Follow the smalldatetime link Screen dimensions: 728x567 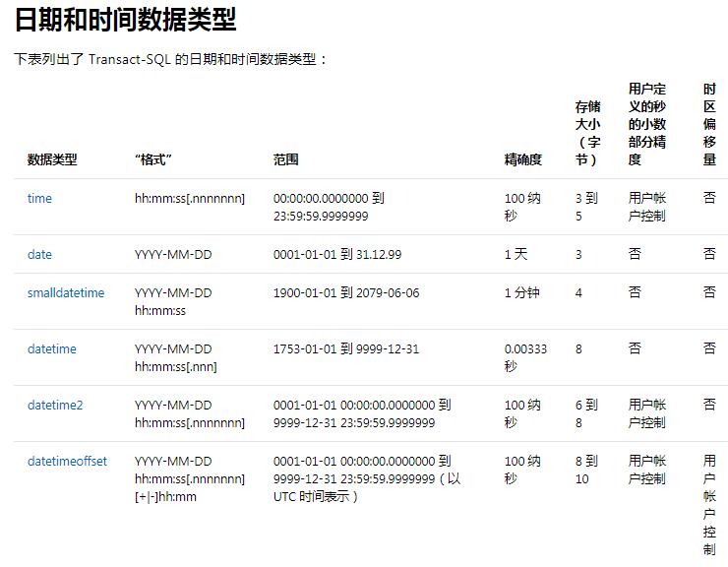click(66, 292)
